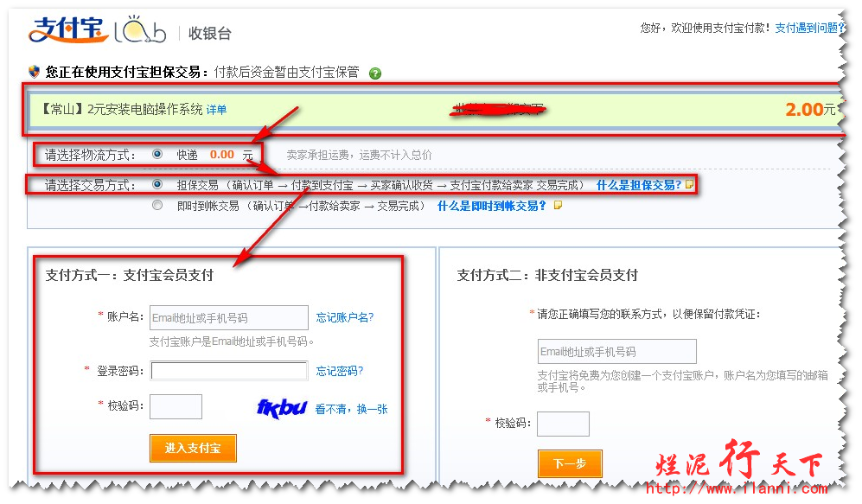Viewport: 862px width, 504px height.
Task: Open the 详单 order details link
Action: point(217,110)
